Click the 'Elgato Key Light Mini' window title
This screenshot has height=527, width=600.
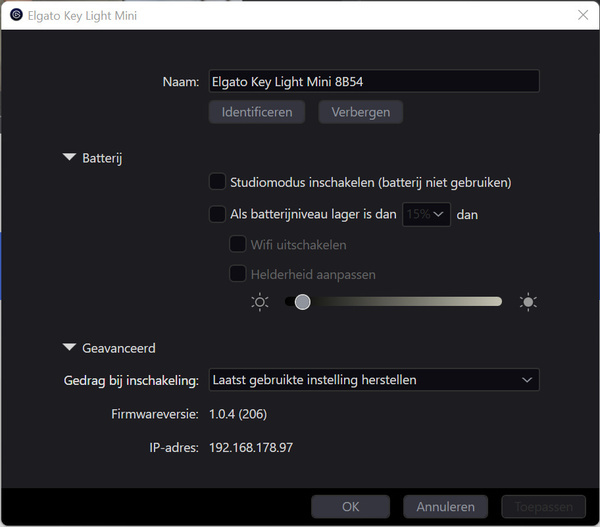click(82, 16)
